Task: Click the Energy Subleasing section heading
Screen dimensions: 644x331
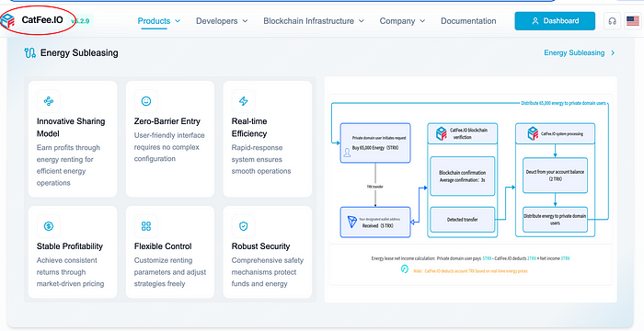Action: tap(79, 53)
